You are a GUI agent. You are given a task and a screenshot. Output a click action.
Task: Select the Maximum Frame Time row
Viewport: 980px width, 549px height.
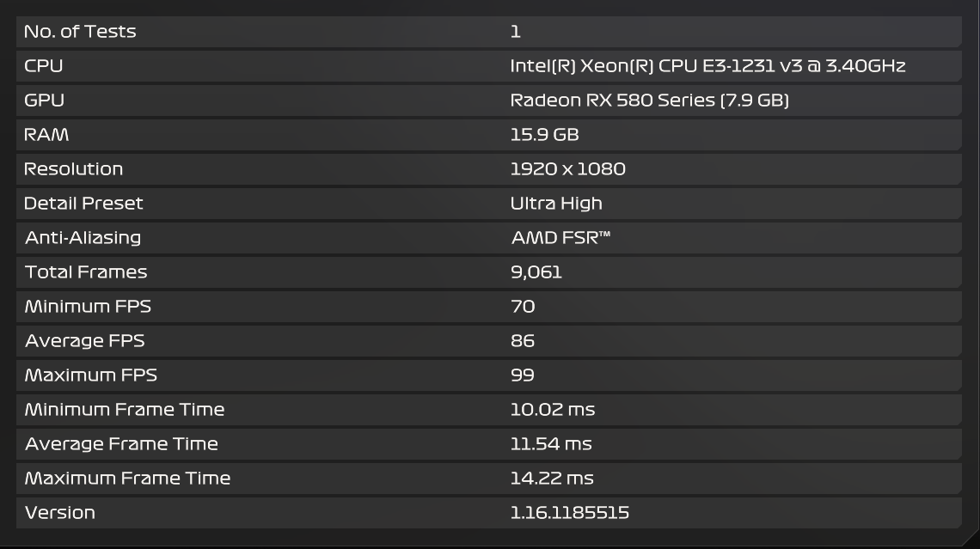(x=489, y=479)
